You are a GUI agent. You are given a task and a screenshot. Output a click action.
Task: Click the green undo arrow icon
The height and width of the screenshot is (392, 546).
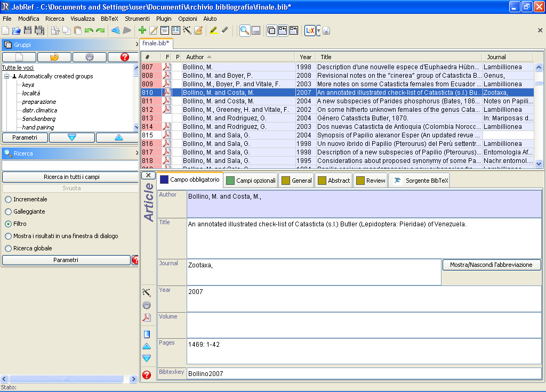[x=89, y=30]
